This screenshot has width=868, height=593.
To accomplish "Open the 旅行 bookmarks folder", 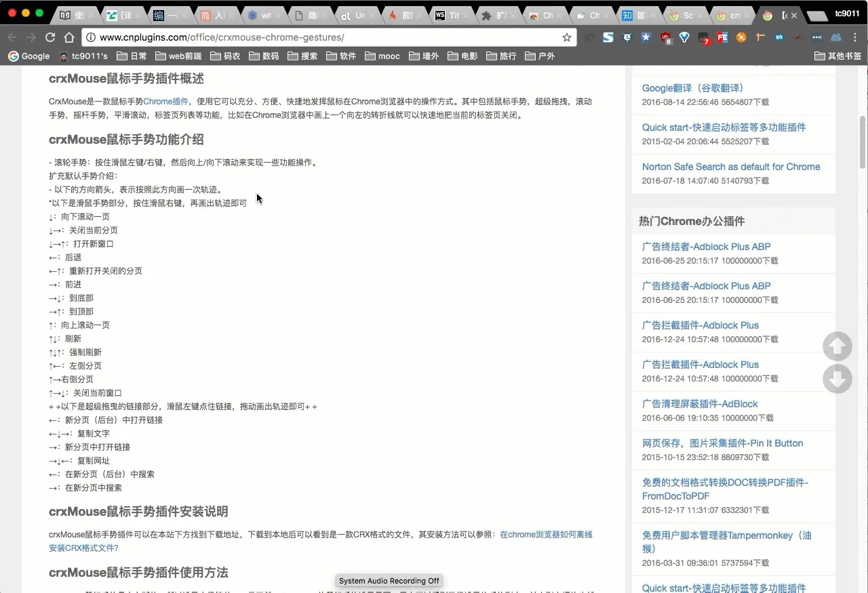I will tap(500, 56).
